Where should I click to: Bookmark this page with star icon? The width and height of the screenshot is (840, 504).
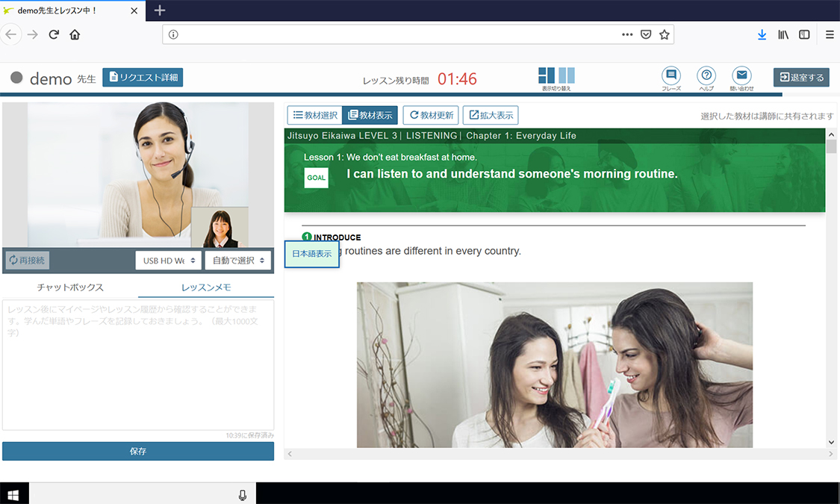(x=664, y=34)
